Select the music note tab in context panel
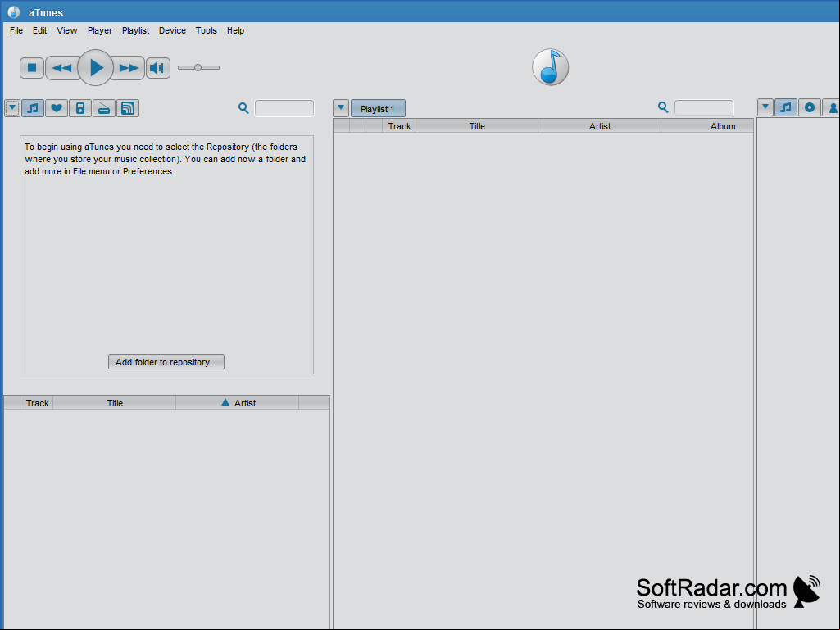The image size is (840, 630). point(786,107)
